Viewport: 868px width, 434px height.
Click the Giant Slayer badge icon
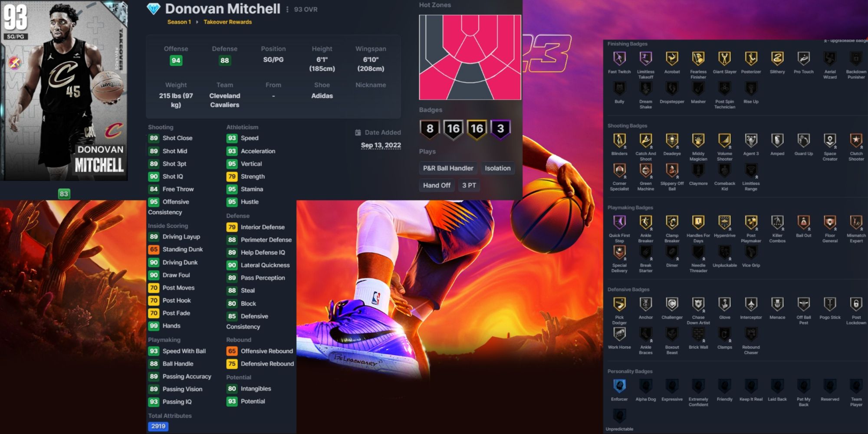pyautogui.click(x=724, y=58)
